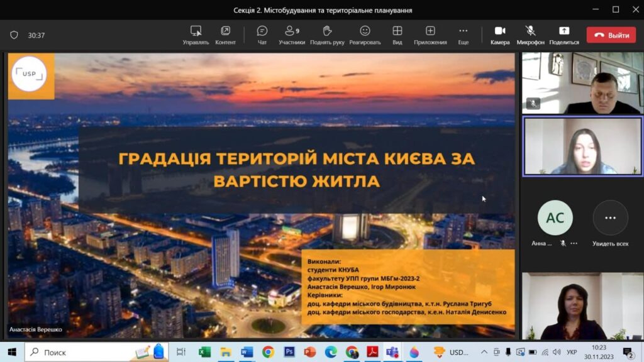The width and height of the screenshot is (644, 362).
Task: Select the bottom woman's video tile
Action: click(x=582, y=306)
